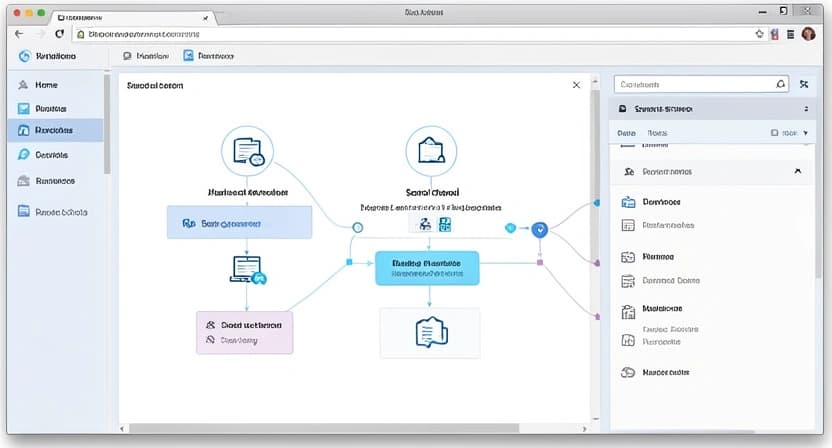Image resolution: width=832 pixels, height=448 pixels.
Task: Open the browser hamburger menu
Action: [x=791, y=34]
